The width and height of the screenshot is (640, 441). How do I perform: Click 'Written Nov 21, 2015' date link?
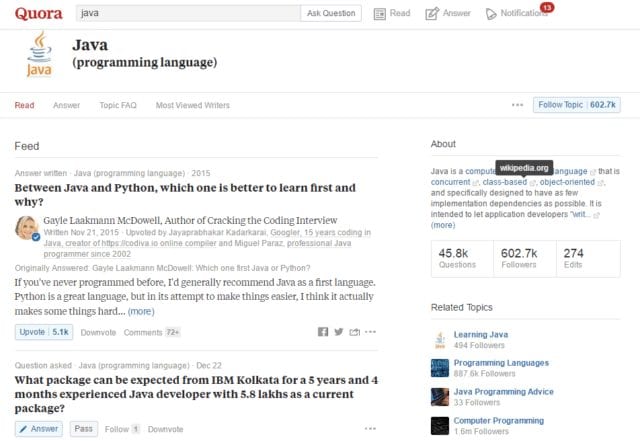81,232
